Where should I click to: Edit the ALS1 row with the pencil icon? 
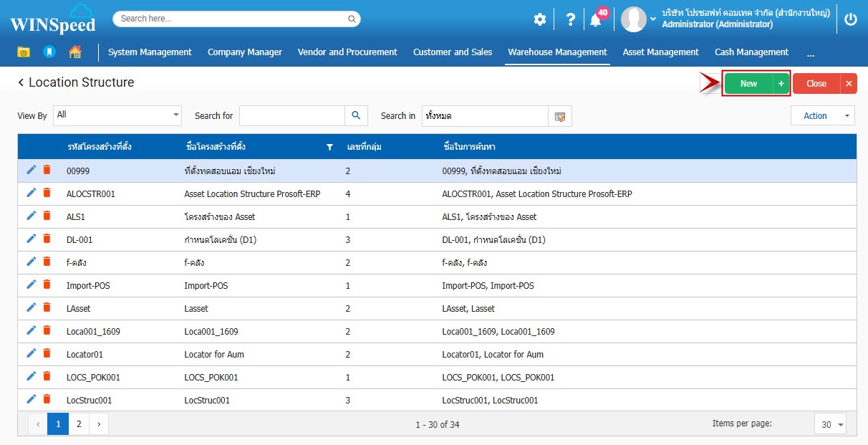[x=31, y=216]
